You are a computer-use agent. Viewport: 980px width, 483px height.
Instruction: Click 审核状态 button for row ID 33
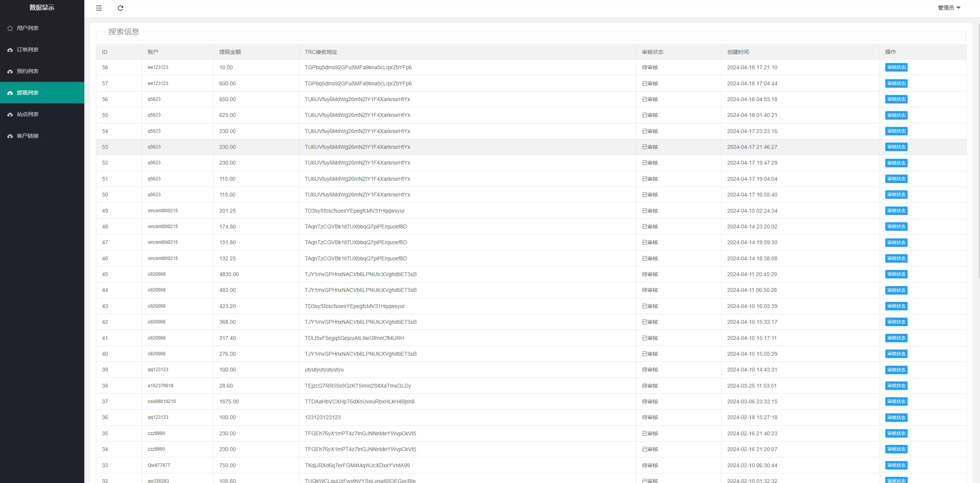click(896, 465)
